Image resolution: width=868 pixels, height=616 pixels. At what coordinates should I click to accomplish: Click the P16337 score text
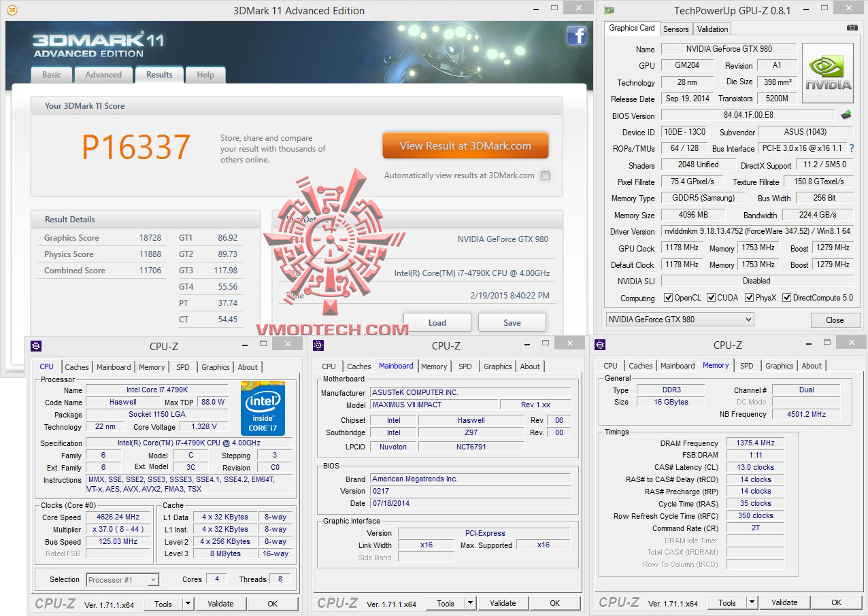pos(136,148)
